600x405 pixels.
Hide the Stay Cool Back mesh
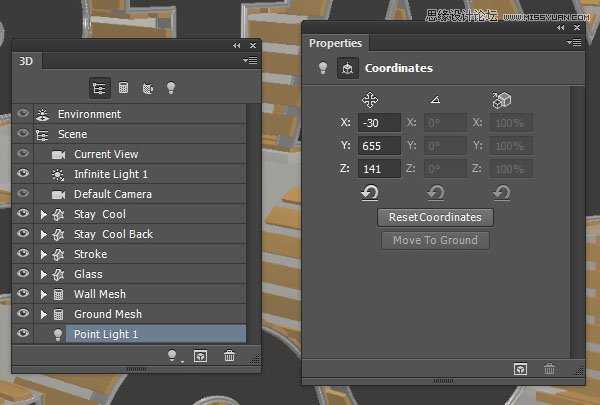tap(23, 233)
